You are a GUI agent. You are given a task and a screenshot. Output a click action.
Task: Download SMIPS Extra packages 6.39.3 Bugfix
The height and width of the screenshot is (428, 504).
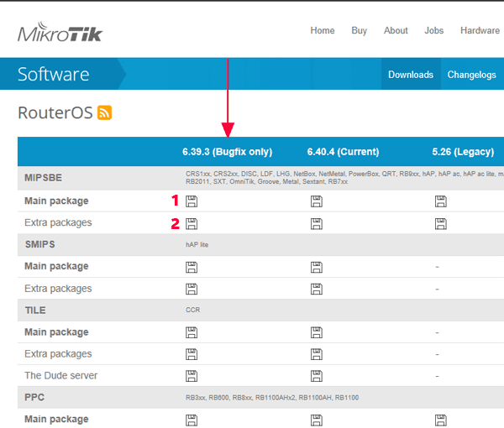tap(192, 289)
